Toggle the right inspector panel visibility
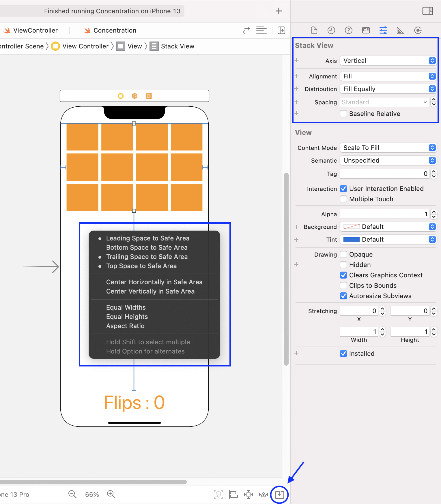Screen dimensions: 441x504 point(428,11)
